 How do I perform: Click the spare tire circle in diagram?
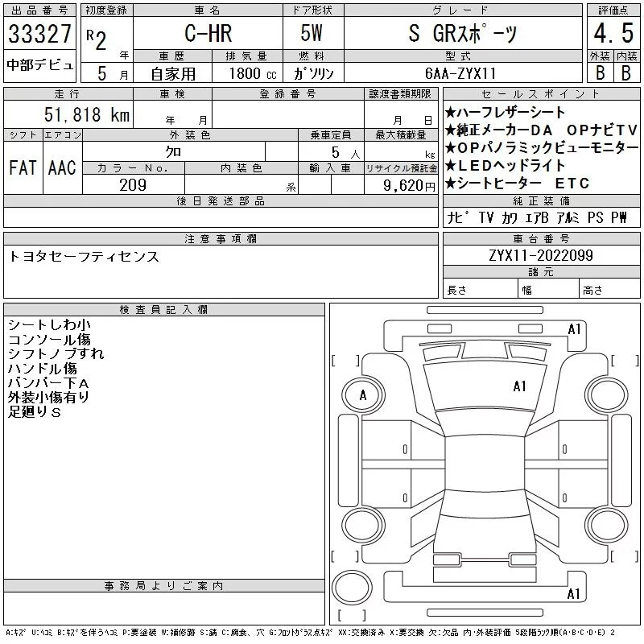[352, 587]
